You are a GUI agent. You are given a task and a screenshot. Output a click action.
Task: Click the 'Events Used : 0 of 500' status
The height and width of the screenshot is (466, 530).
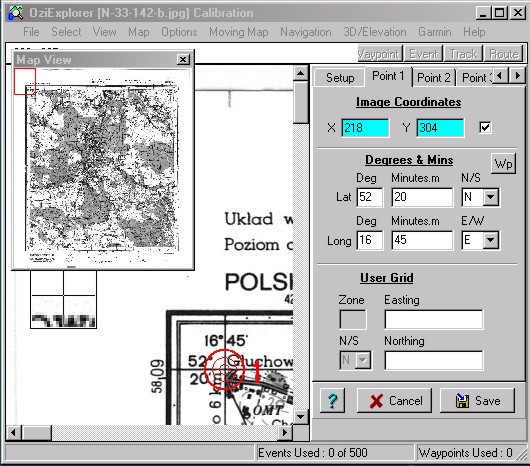(313, 452)
